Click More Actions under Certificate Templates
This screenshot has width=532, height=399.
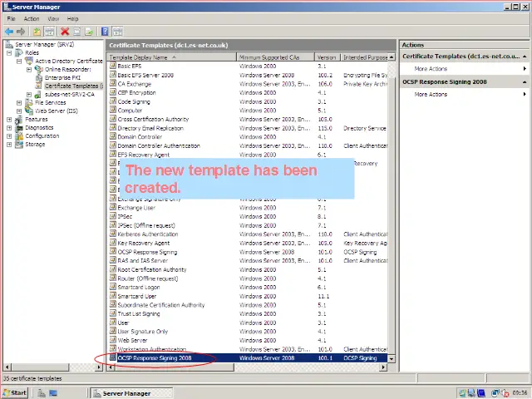pyautogui.click(x=431, y=69)
